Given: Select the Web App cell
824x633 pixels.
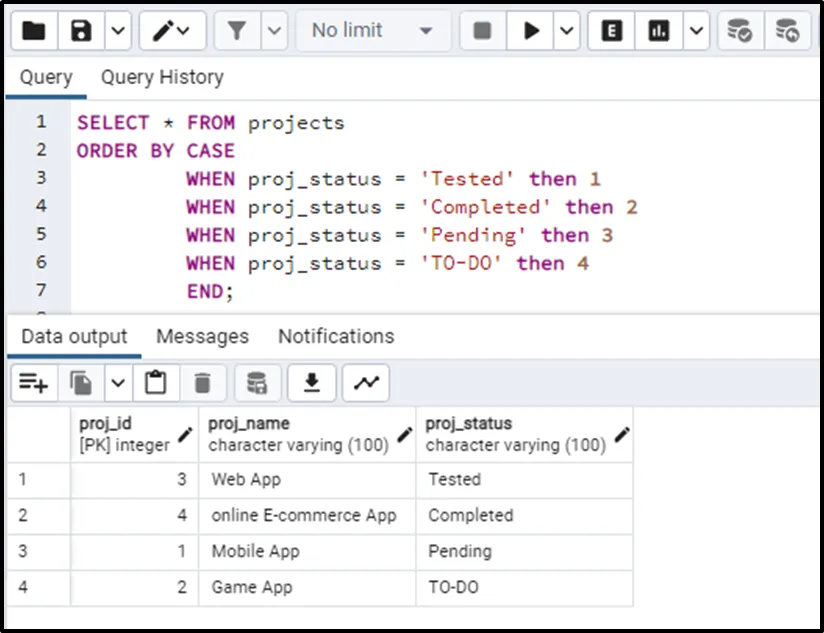Looking at the screenshot, I should pos(246,479).
